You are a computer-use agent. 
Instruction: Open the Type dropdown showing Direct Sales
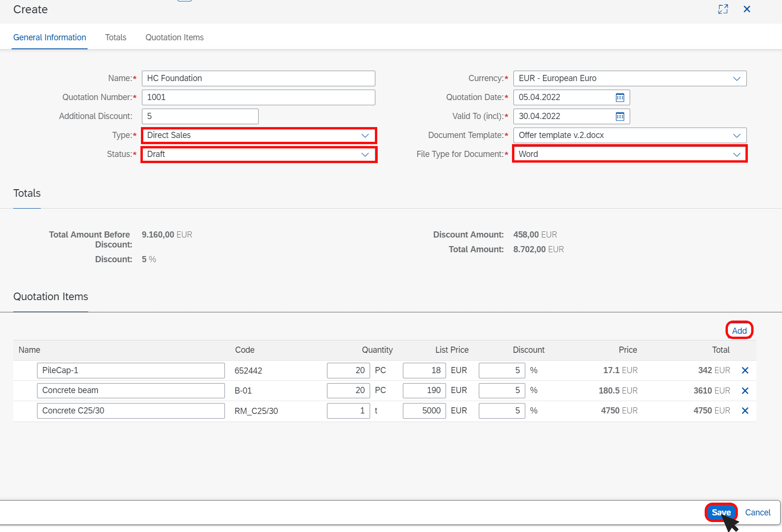tap(365, 136)
